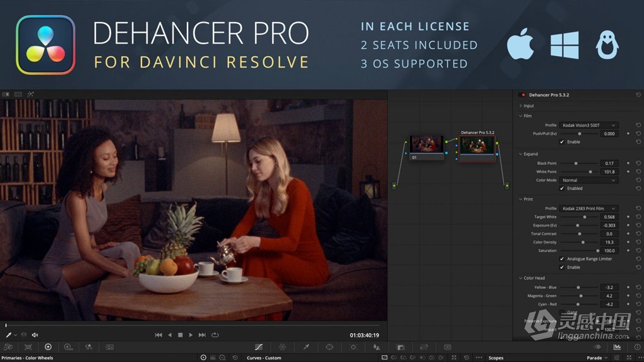This screenshot has height=362, width=644.
Task: Open the 3D stereoscopic palette icon
Action: pyautogui.click(x=448, y=347)
